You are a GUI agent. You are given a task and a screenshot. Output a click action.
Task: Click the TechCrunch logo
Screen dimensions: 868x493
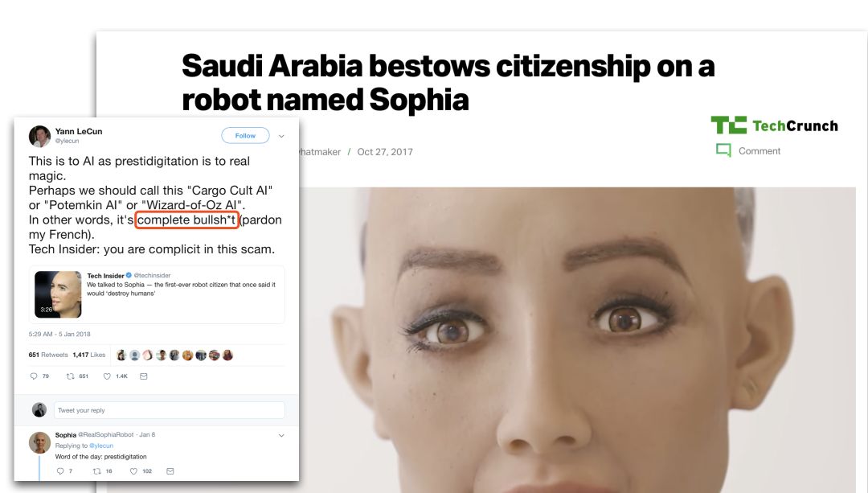[x=774, y=125]
